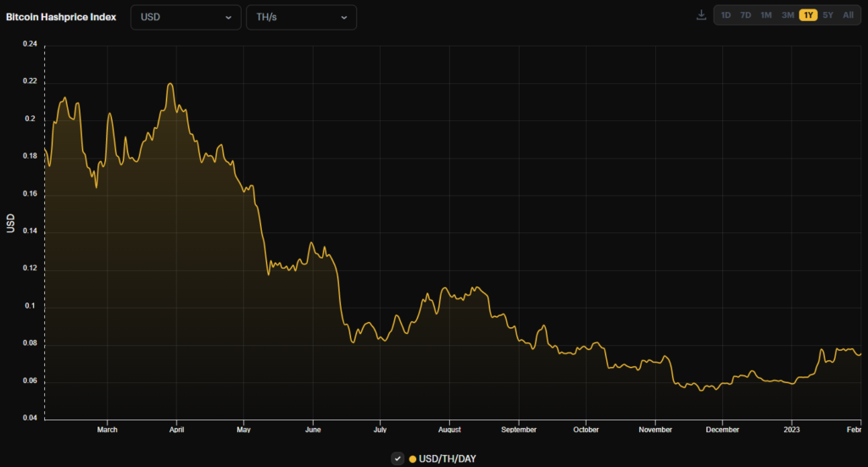Click the August label on x-axis

point(449,430)
